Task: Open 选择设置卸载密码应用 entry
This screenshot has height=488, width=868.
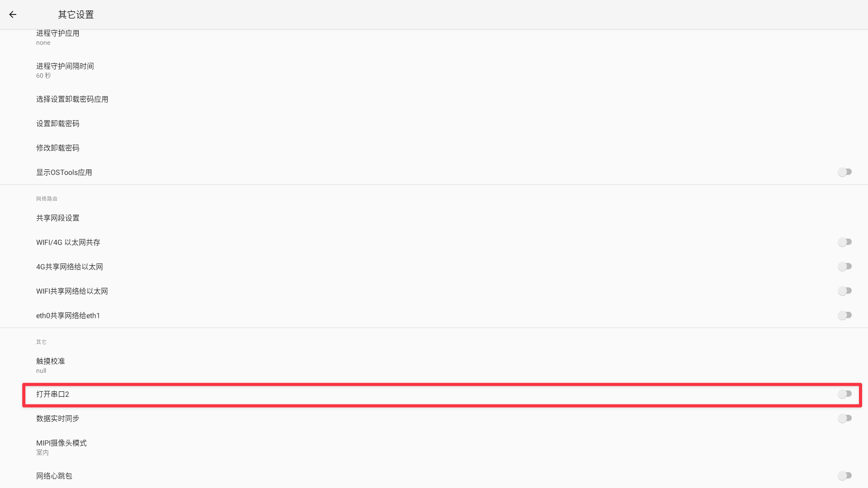Action: (72, 99)
